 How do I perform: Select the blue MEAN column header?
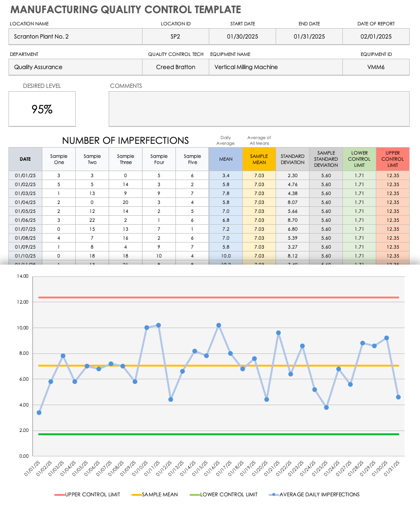click(x=226, y=159)
